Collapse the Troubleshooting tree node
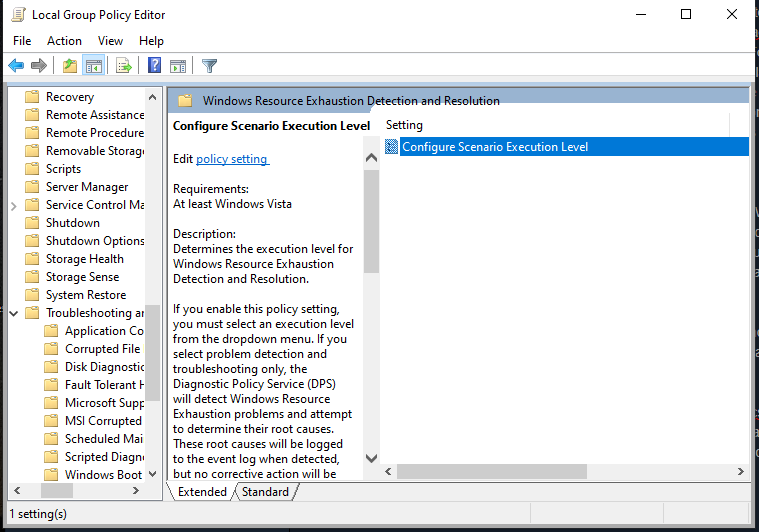759x532 pixels. coord(13,313)
